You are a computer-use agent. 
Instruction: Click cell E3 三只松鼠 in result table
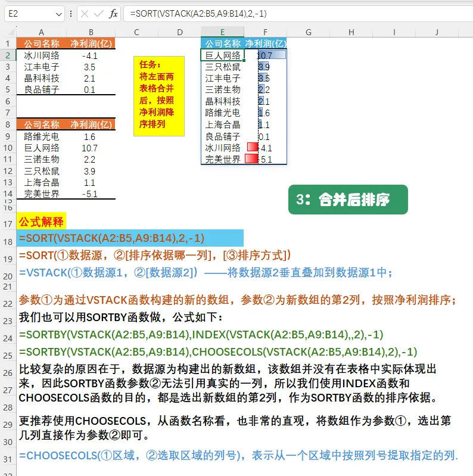pos(223,67)
